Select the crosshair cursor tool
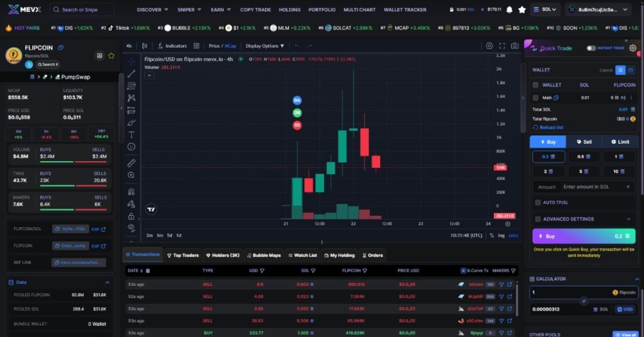This screenshot has height=337, width=644. [x=131, y=62]
